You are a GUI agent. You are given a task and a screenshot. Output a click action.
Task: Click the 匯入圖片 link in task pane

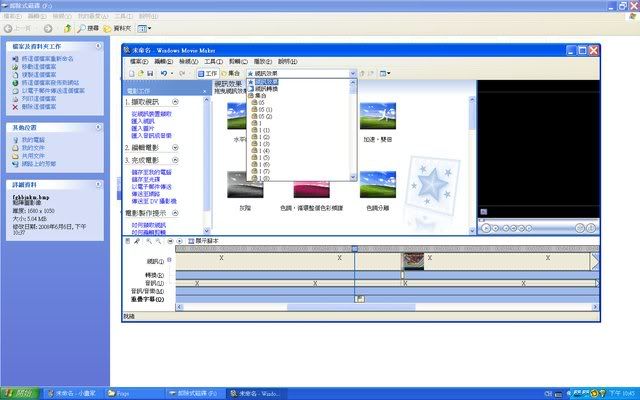tap(146, 127)
